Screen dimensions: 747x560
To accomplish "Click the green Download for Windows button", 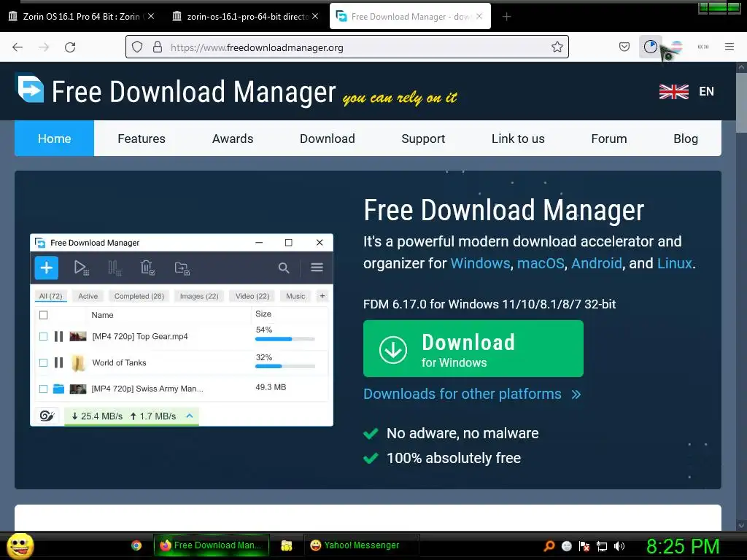I will (x=473, y=349).
